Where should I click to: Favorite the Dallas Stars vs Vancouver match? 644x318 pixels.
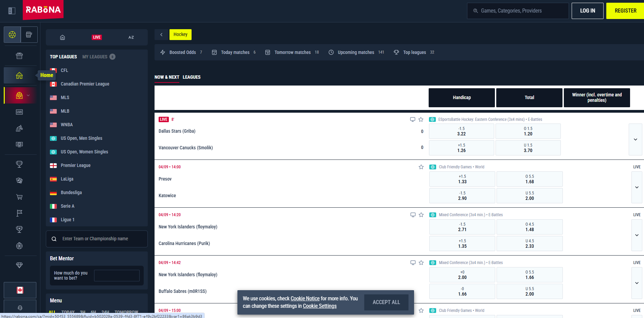click(x=421, y=119)
